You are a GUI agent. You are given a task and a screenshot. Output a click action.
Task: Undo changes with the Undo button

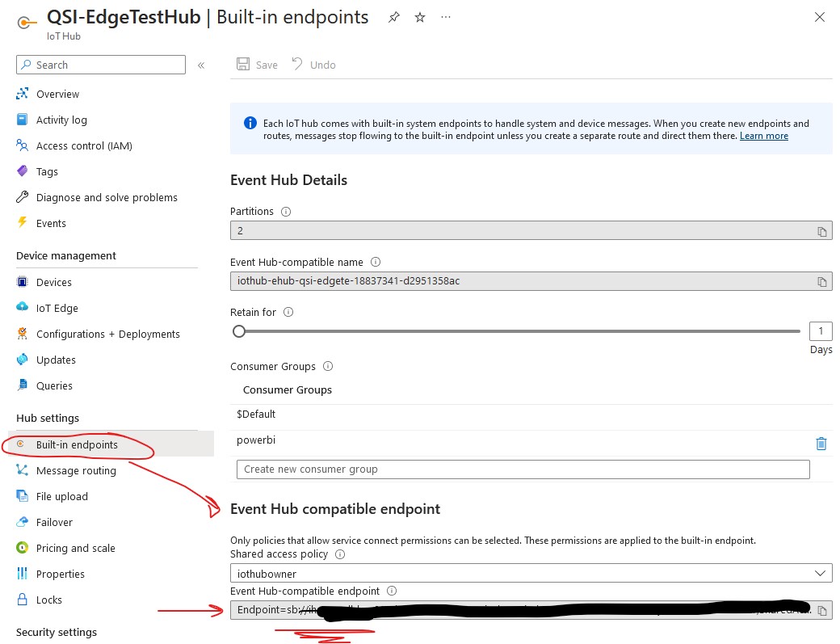[x=314, y=65]
